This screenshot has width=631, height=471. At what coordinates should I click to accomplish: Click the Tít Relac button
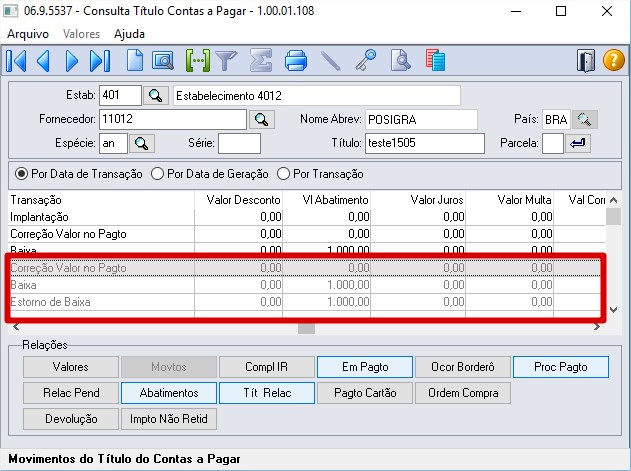267,393
